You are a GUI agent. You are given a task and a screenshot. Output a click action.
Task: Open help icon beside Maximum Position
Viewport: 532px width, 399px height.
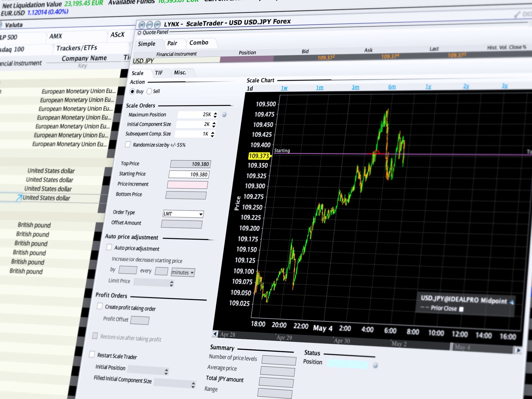click(x=224, y=115)
